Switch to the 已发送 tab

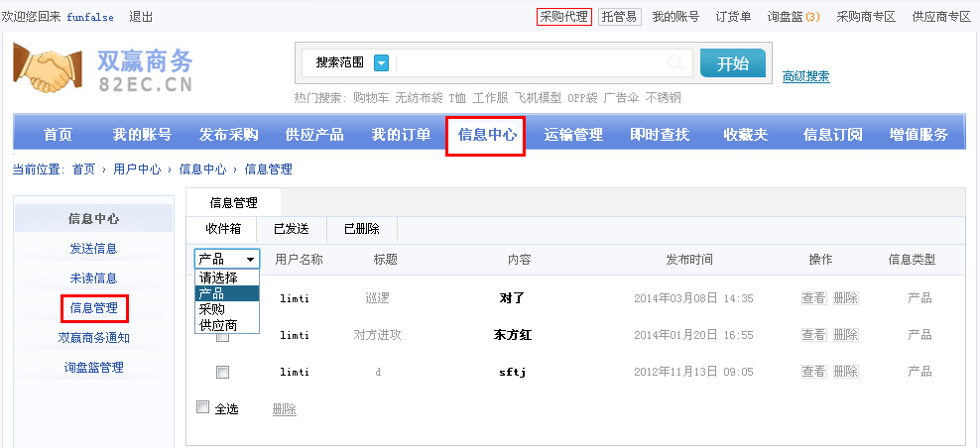pos(292,229)
